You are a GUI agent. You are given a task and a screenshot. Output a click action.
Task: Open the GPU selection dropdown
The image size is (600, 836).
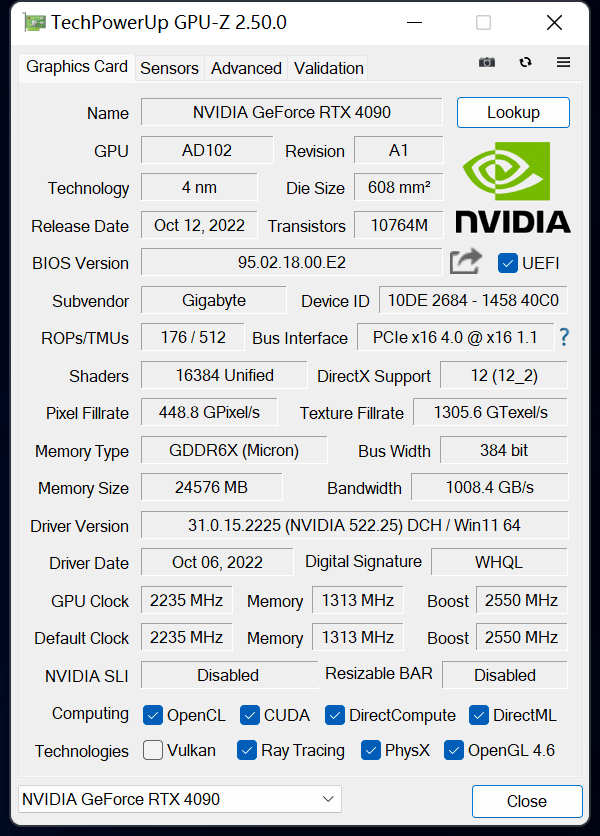tap(180, 799)
